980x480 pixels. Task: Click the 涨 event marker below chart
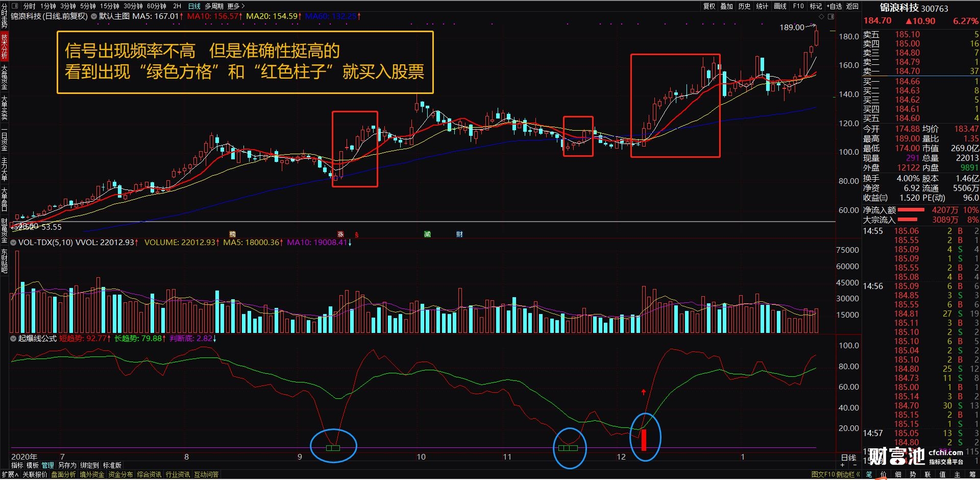pos(340,234)
